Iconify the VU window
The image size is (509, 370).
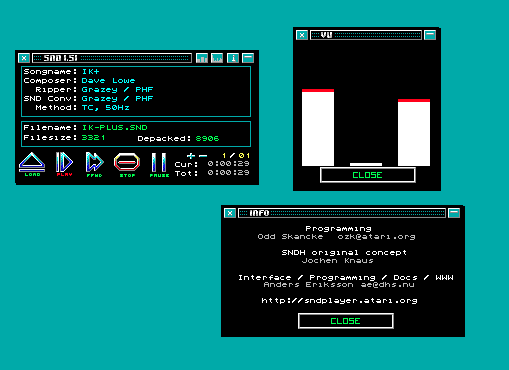pyautogui.click(x=430, y=35)
